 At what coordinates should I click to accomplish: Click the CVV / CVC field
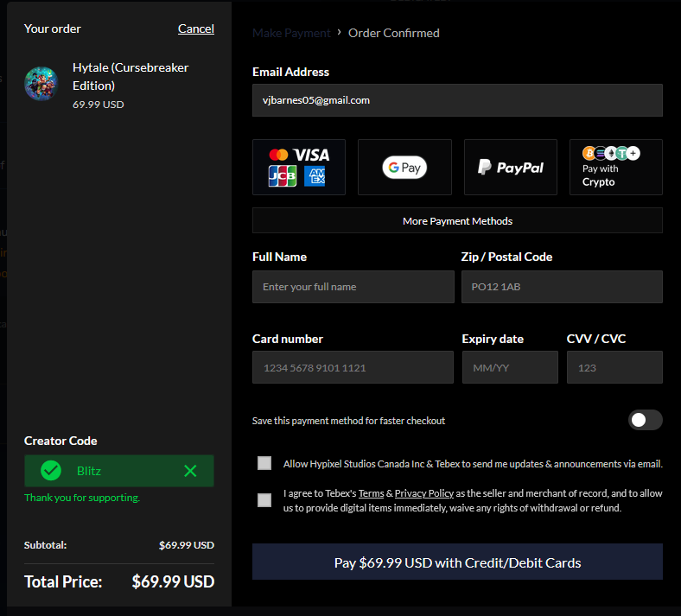(614, 367)
